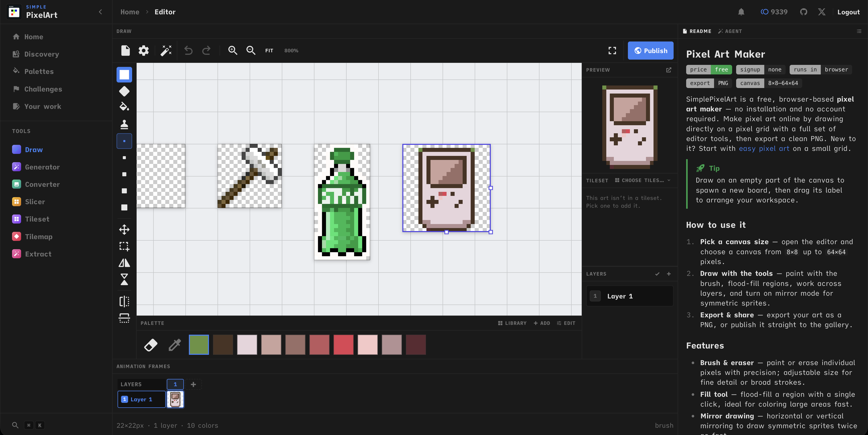Redo the last action
The height and width of the screenshot is (435, 868).
pyautogui.click(x=206, y=51)
